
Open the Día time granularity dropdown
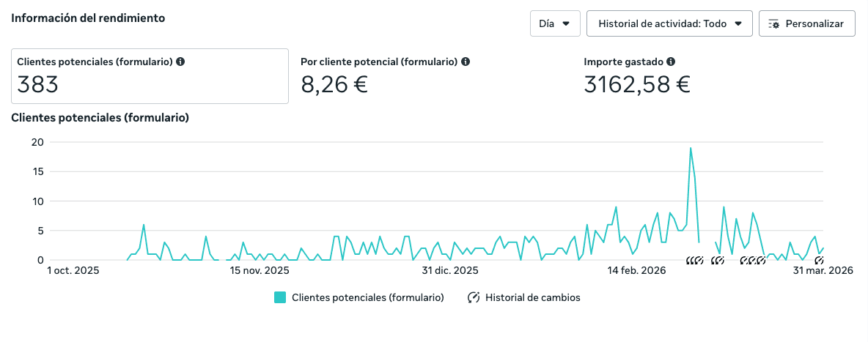pos(555,23)
